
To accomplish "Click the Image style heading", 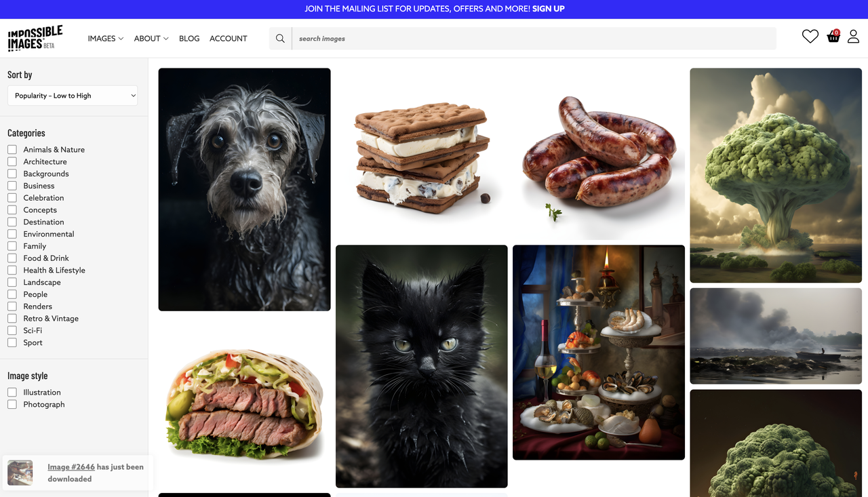I will click(x=28, y=376).
